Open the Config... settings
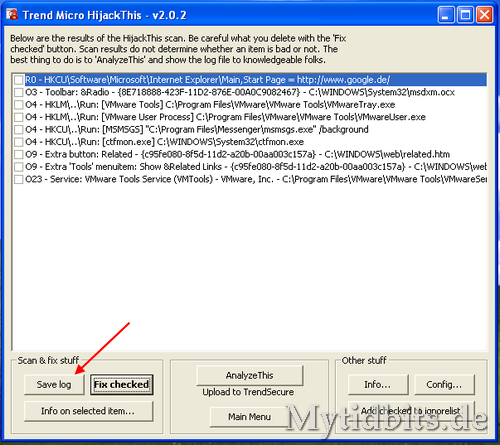 tap(444, 385)
